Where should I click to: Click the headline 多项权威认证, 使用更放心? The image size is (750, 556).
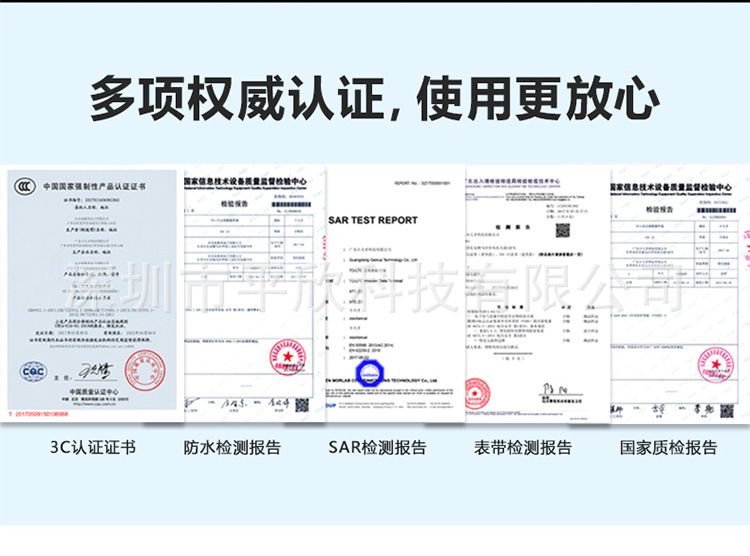click(375, 99)
